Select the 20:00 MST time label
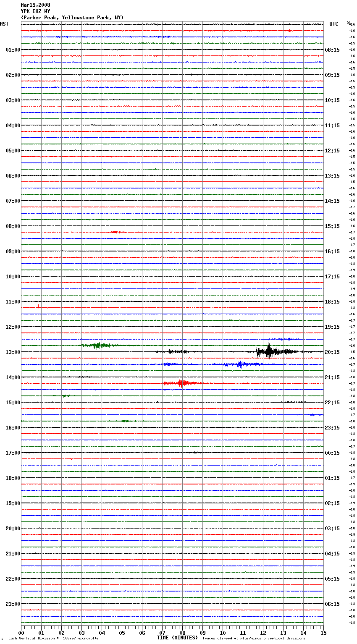The width and height of the screenshot is (357, 644). [x=13, y=529]
